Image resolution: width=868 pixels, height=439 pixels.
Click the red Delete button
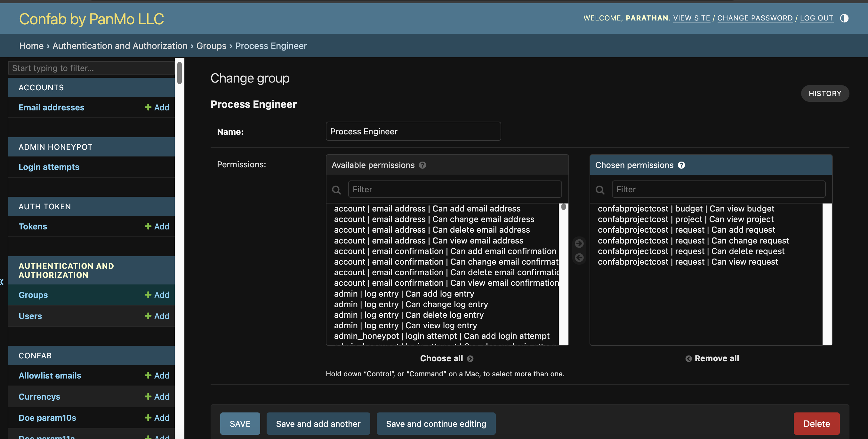[x=816, y=424]
